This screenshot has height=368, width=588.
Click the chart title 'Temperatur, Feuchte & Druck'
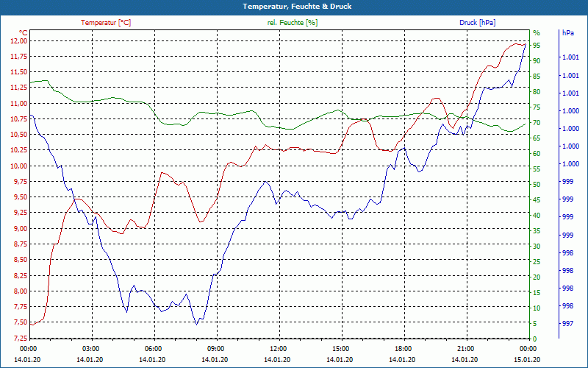pos(297,7)
